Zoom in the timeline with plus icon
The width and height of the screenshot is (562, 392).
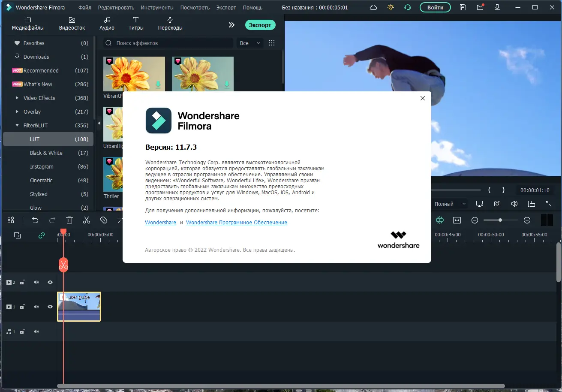pyautogui.click(x=527, y=220)
